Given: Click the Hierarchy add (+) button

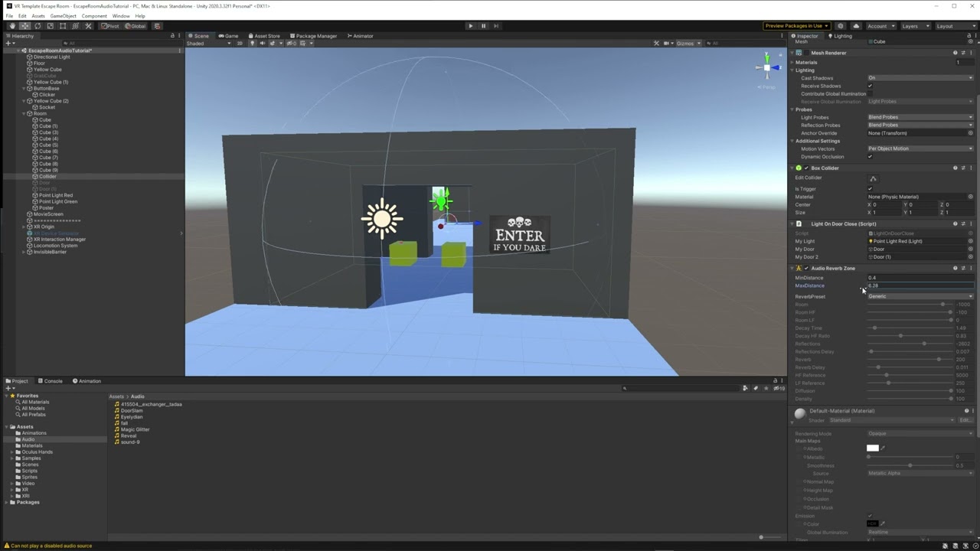Looking at the screenshot, I should [8, 43].
